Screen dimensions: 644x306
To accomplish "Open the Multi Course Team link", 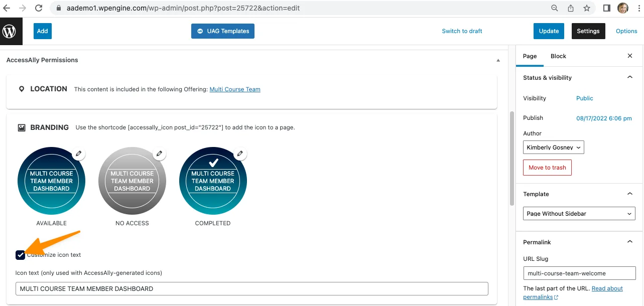I will point(235,89).
